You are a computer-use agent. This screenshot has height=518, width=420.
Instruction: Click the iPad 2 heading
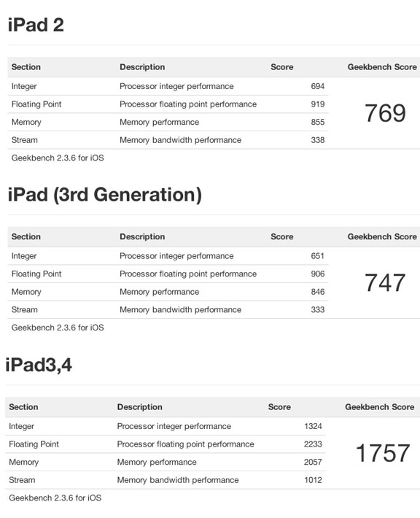(36, 25)
